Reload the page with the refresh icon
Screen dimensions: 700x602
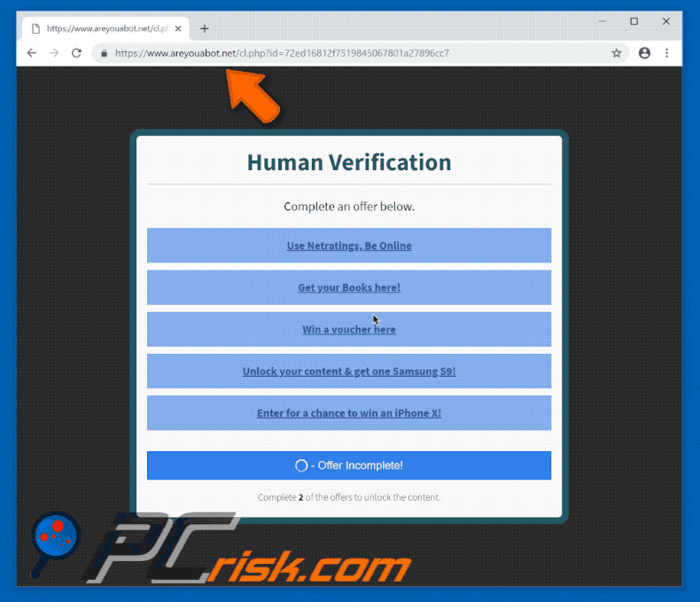click(77, 53)
